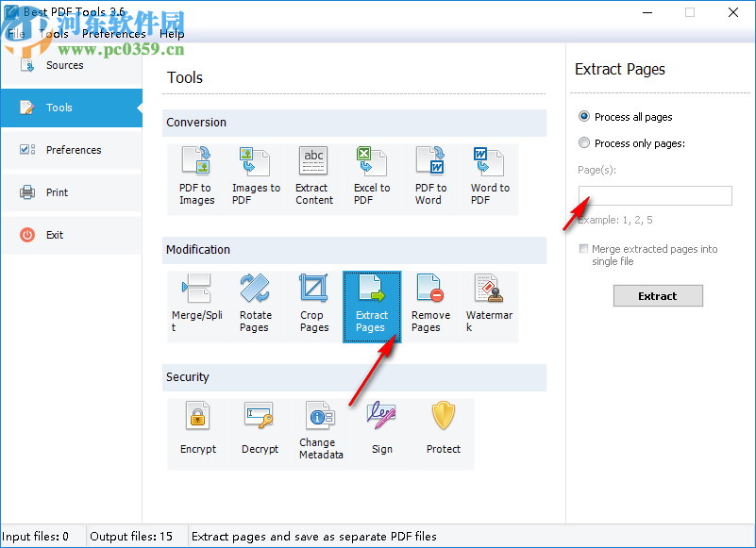Open the Watermark tool
This screenshot has height=548, width=756.
click(x=489, y=302)
